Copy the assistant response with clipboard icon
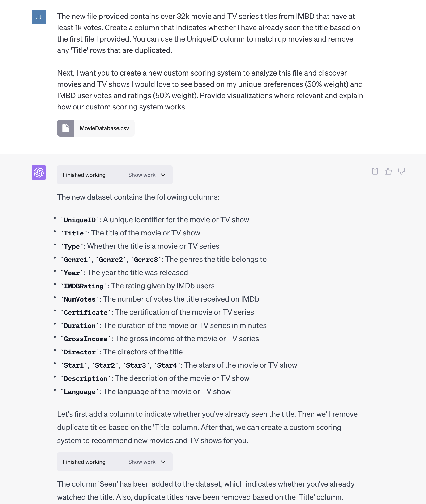Screen dimensions: 426x504 point(375,171)
